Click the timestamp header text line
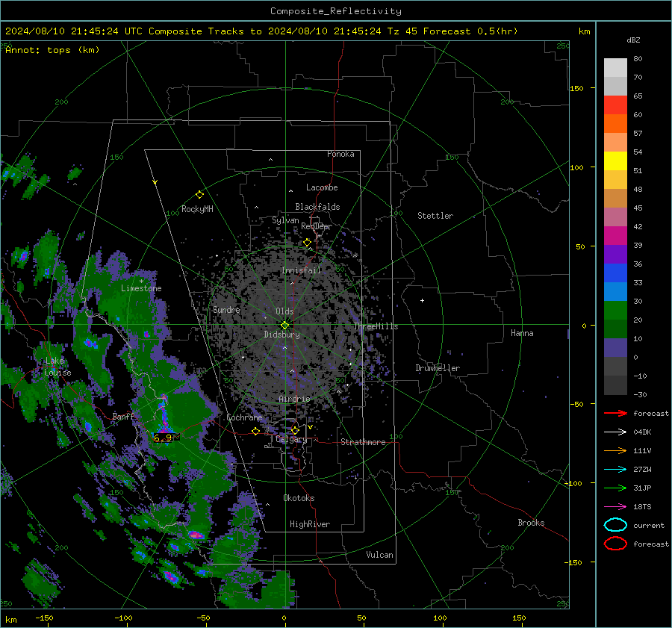 [261, 31]
